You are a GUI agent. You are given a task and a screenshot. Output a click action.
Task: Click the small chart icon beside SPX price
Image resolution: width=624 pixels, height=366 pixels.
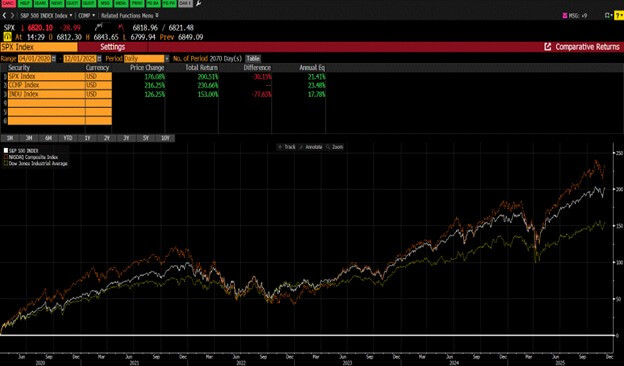tap(99, 27)
